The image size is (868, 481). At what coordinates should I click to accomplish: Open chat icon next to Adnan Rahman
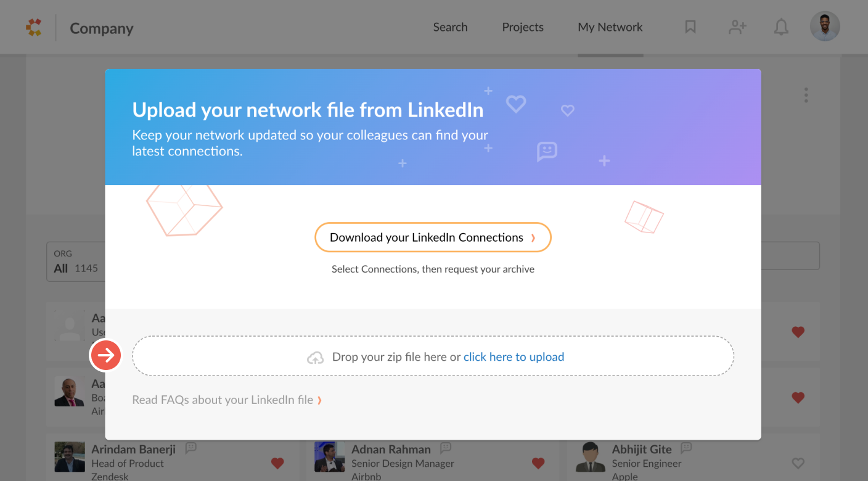[x=446, y=448]
